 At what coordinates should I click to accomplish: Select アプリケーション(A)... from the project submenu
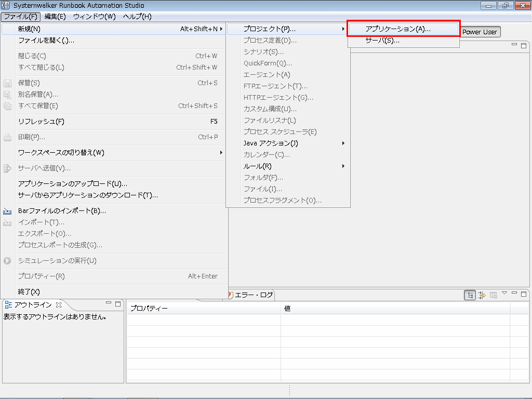coord(403,29)
